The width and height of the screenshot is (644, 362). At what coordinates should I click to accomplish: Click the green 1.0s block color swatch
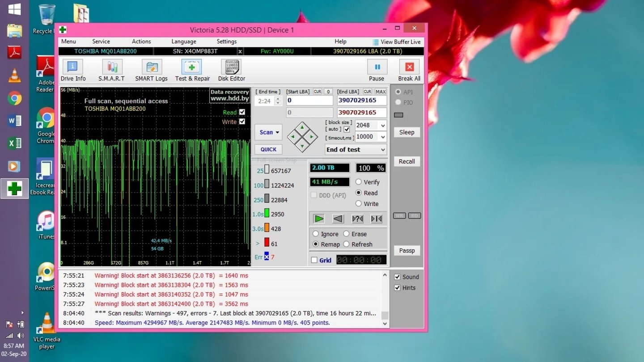[267, 213]
